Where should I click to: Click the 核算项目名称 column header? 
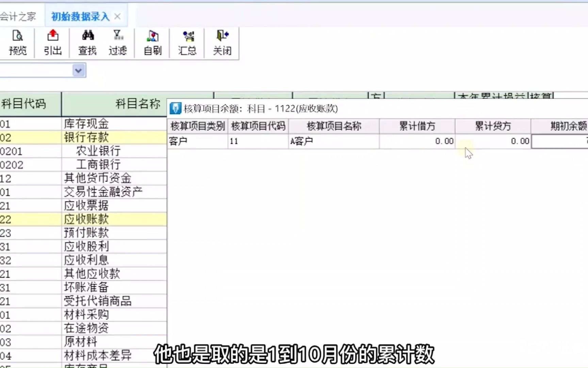click(x=334, y=126)
